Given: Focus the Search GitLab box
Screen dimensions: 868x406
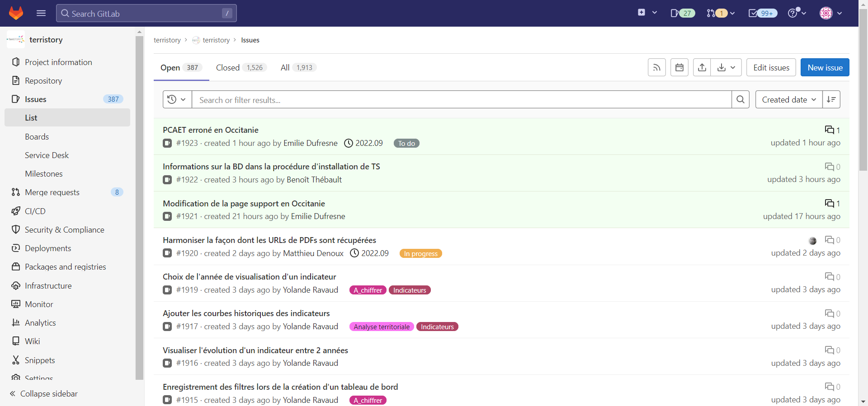Looking at the screenshot, I should 146,13.
